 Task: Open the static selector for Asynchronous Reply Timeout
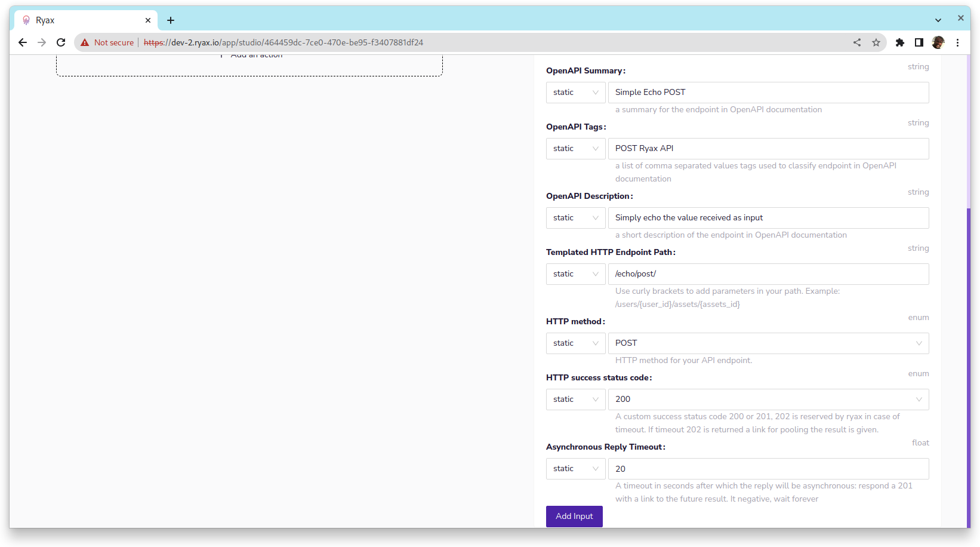pyautogui.click(x=575, y=469)
